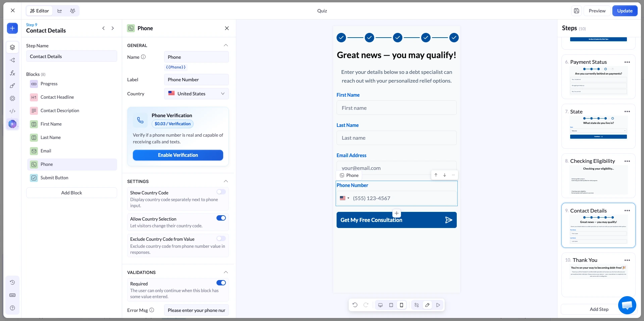Open the Country dropdown showing United States
The height and width of the screenshot is (321, 644).
(x=196, y=94)
